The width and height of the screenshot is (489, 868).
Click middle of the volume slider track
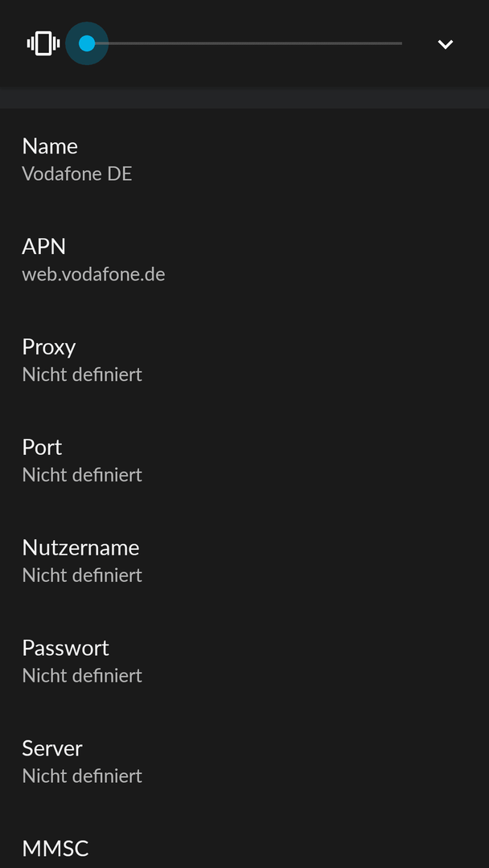tap(244, 43)
